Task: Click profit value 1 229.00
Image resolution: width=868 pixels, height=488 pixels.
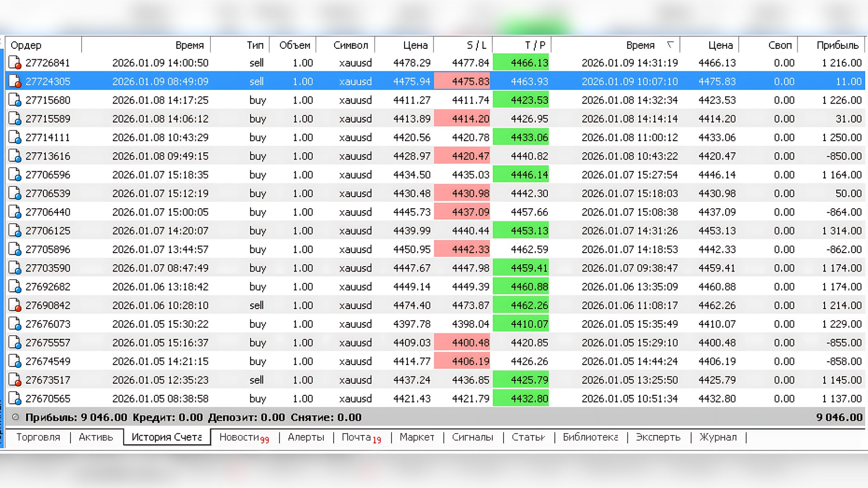Action: coord(842,324)
